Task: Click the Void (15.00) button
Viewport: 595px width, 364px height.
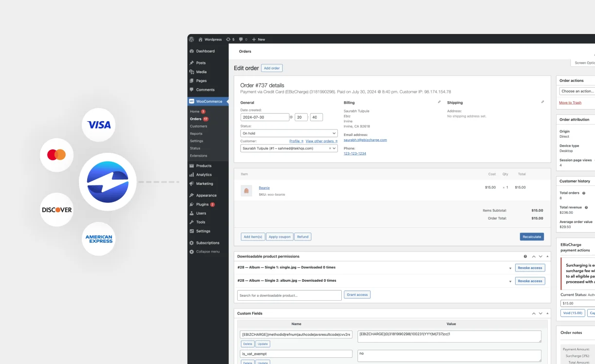Action: pyautogui.click(x=573, y=313)
